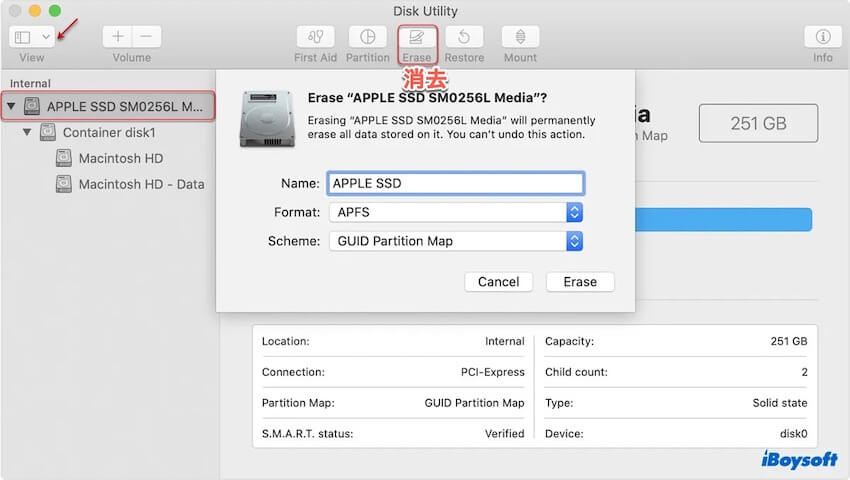850x480 pixels.
Task: Click the disk0 device value
Action: pos(794,433)
